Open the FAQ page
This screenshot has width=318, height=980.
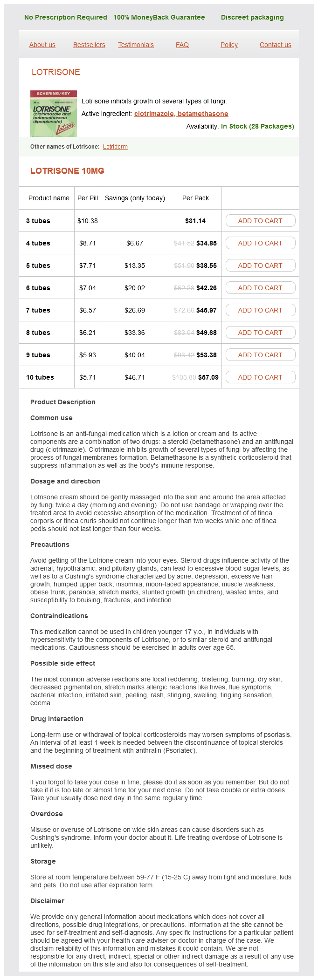[x=182, y=45]
